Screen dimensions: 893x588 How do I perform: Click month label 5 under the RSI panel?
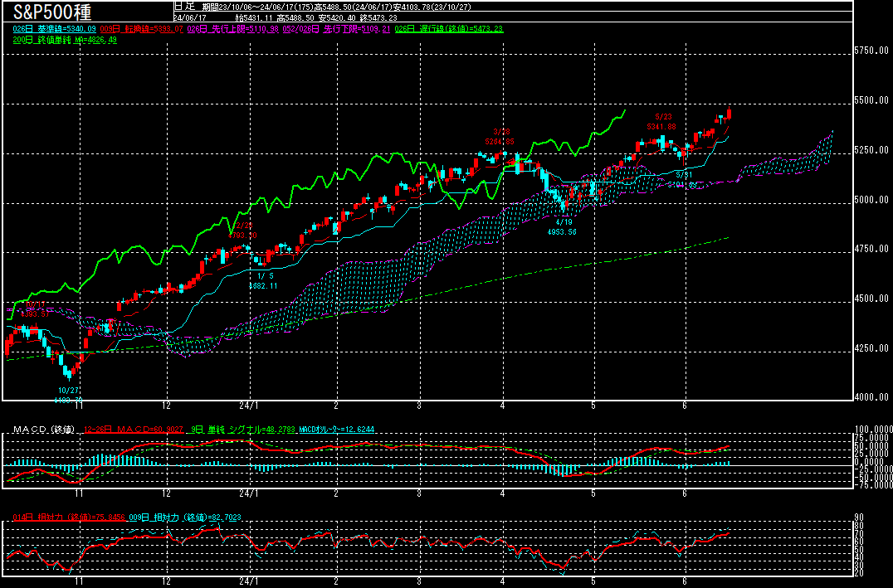[593, 582]
